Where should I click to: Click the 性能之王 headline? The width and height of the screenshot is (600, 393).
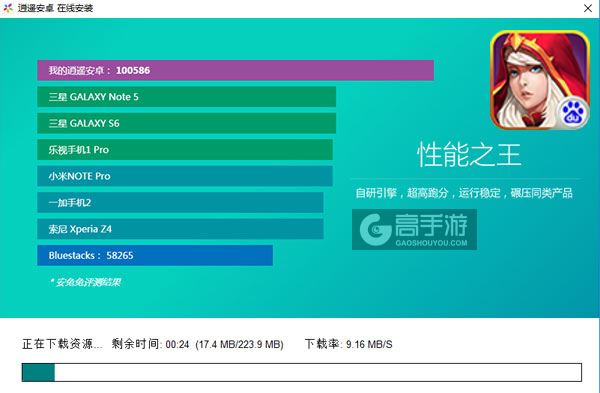pyautogui.click(x=470, y=155)
